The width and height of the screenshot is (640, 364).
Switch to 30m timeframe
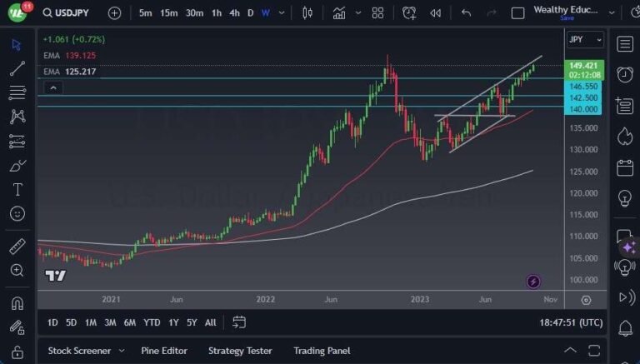pyautogui.click(x=195, y=13)
